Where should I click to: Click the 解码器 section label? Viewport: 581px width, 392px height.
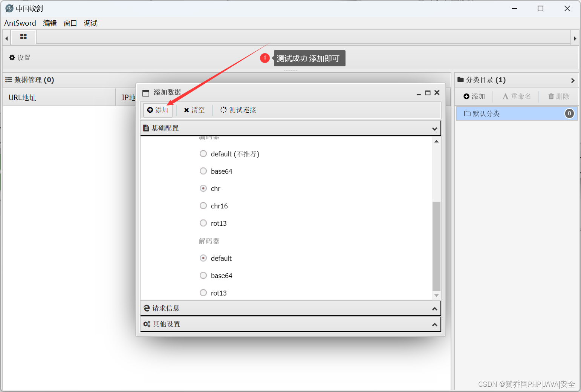click(x=209, y=241)
